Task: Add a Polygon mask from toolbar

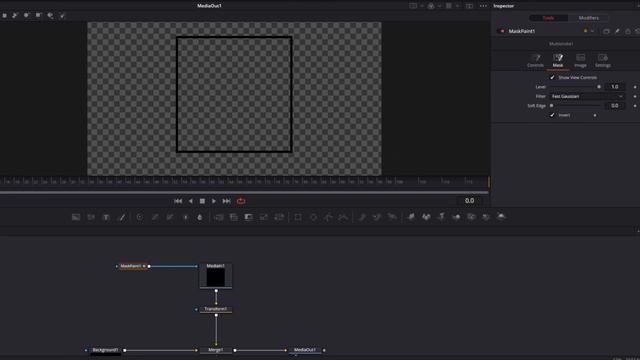Action: (x=329, y=217)
